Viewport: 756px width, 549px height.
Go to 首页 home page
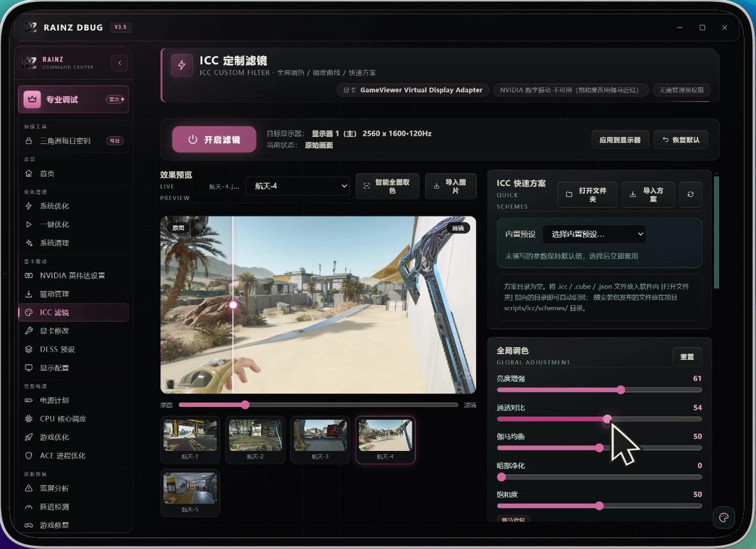pos(73,174)
